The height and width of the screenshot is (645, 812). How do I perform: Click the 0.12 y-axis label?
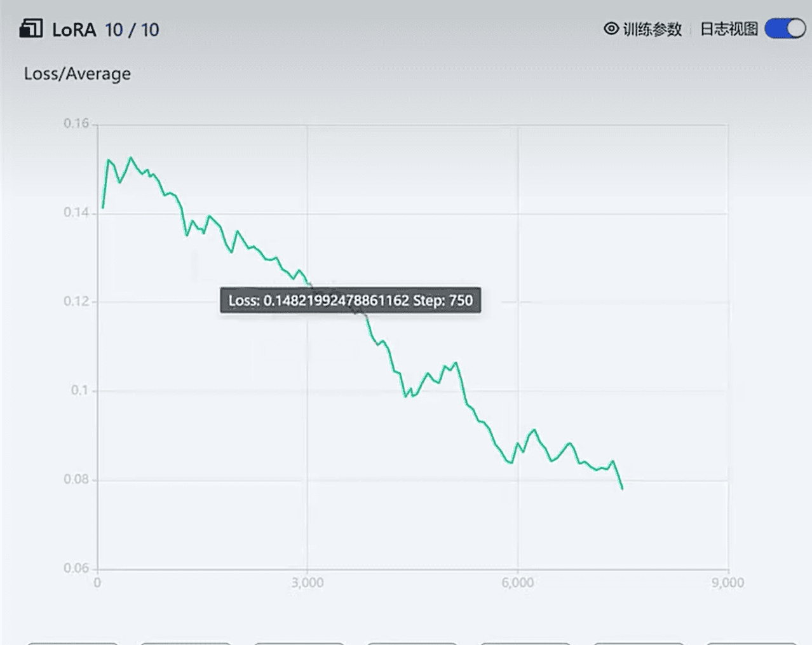pyautogui.click(x=76, y=301)
